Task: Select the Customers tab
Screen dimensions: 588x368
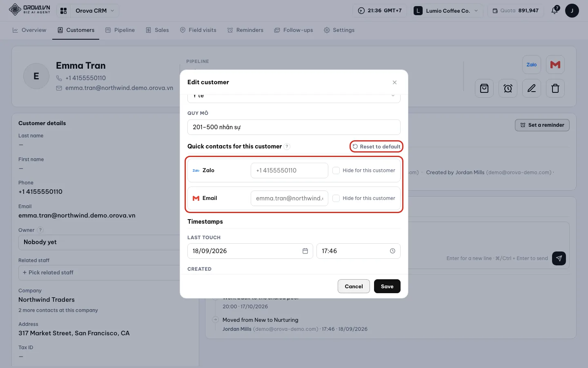Action: [76, 30]
